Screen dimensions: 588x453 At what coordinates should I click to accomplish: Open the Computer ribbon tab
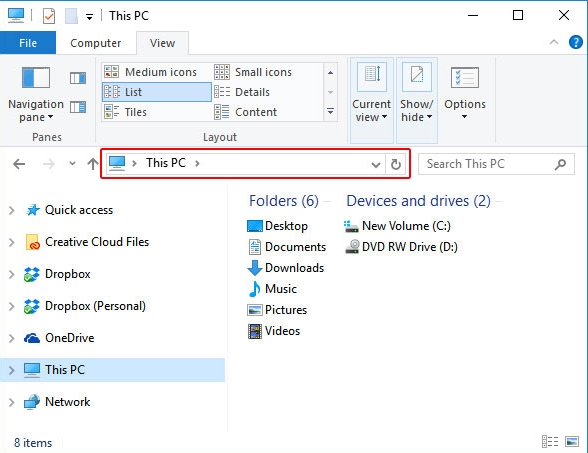(x=96, y=43)
